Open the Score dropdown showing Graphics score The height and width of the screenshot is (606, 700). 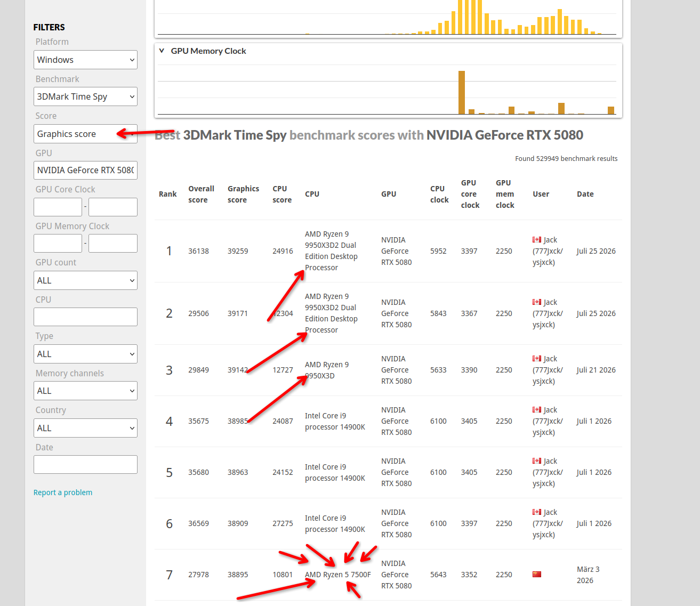point(85,134)
